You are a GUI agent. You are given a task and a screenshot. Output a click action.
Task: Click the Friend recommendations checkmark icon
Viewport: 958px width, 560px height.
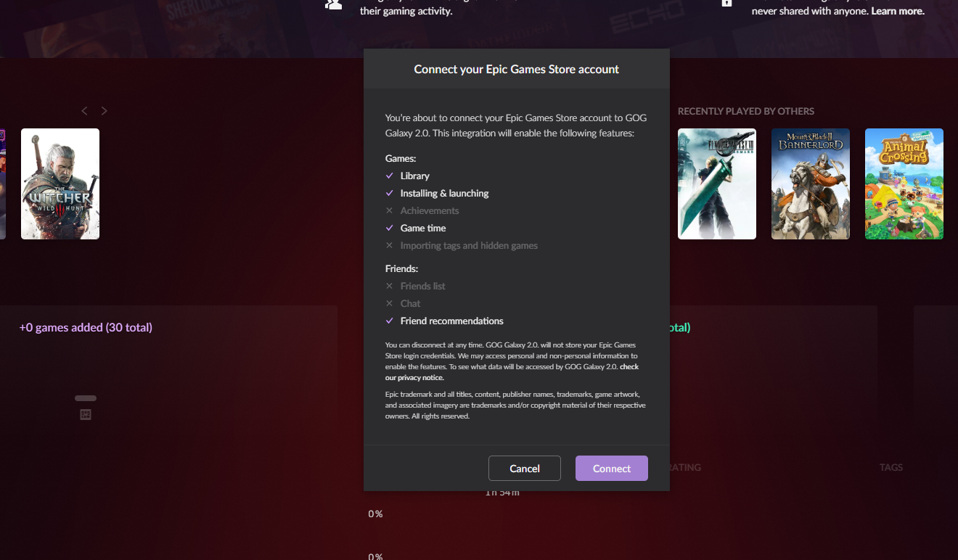point(389,321)
